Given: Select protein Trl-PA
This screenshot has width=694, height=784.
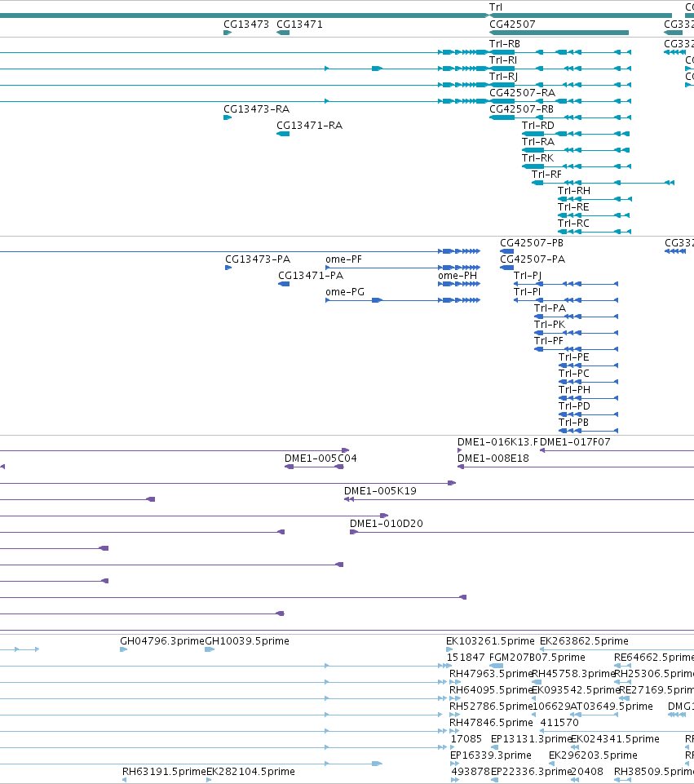Looking at the screenshot, I should [x=576, y=317].
